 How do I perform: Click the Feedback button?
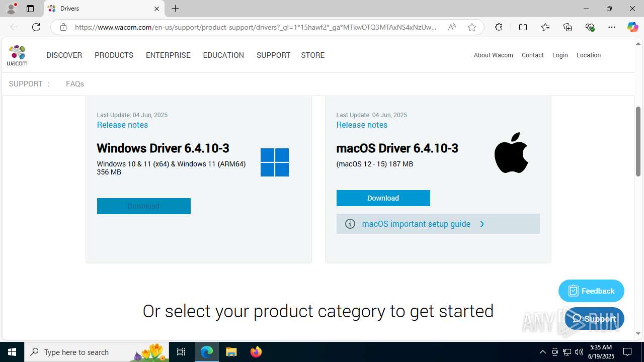pos(591,291)
